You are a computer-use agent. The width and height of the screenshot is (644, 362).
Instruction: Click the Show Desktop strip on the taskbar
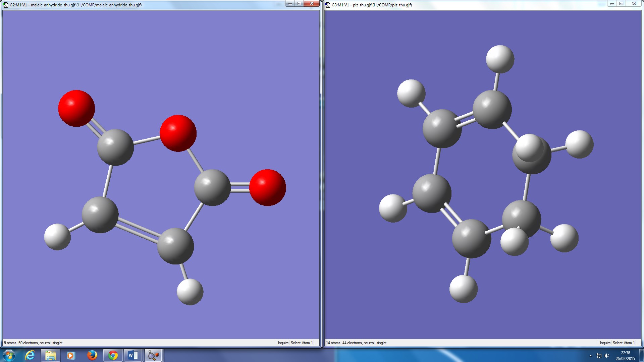642,355
